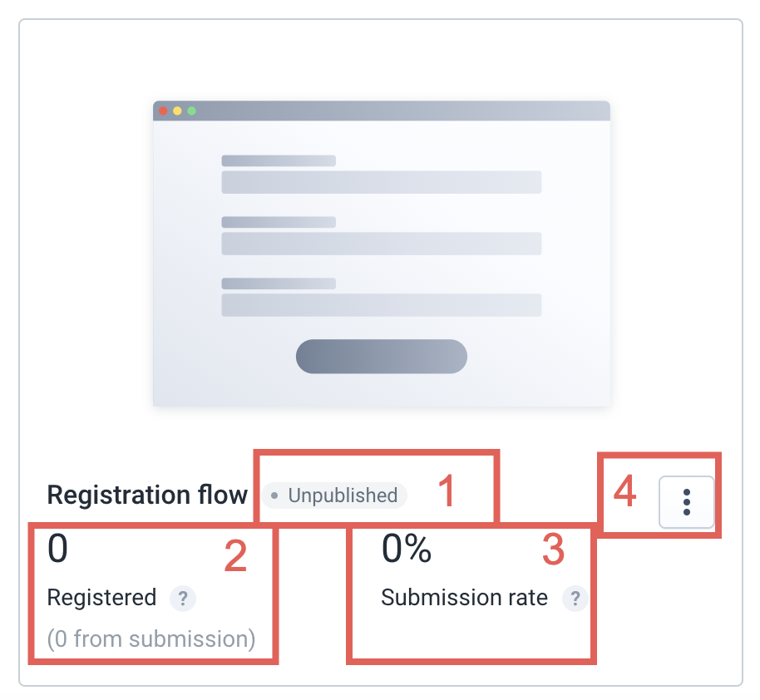Image resolution: width=760 pixels, height=700 pixels.
Task: Click the first input field in preview
Action: click(x=382, y=182)
